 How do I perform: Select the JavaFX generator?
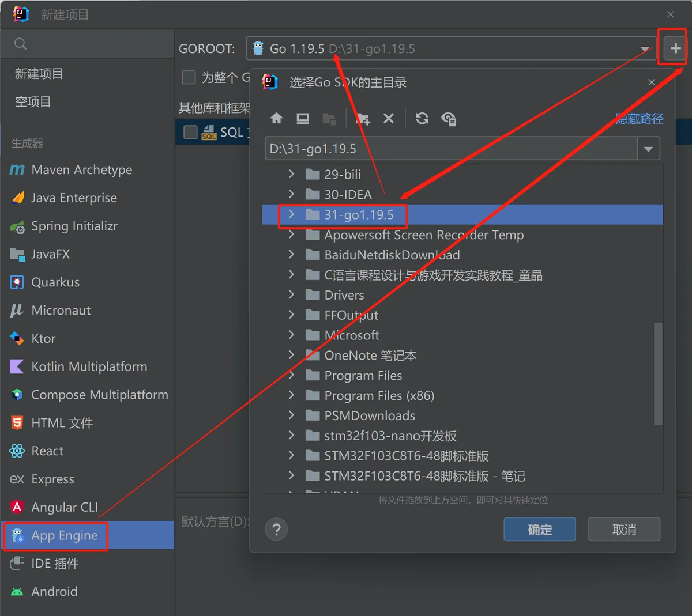point(87,254)
